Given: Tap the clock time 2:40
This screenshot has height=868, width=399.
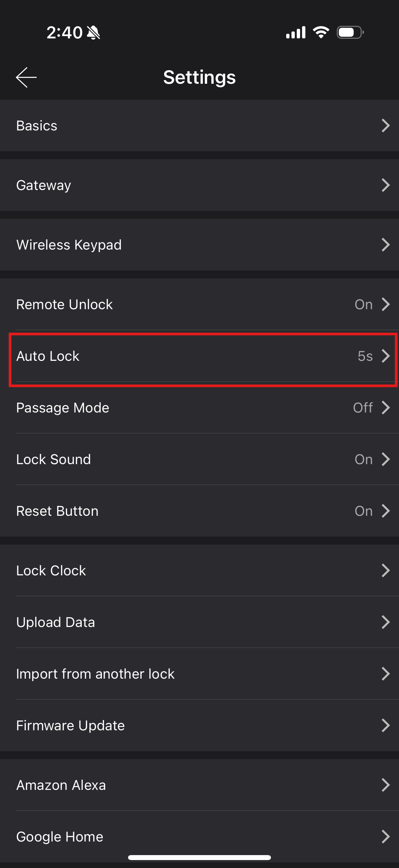Looking at the screenshot, I should [x=64, y=33].
